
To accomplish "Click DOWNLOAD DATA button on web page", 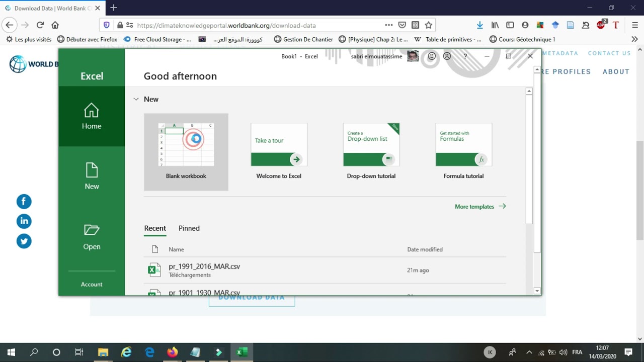I will click(x=252, y=300).
